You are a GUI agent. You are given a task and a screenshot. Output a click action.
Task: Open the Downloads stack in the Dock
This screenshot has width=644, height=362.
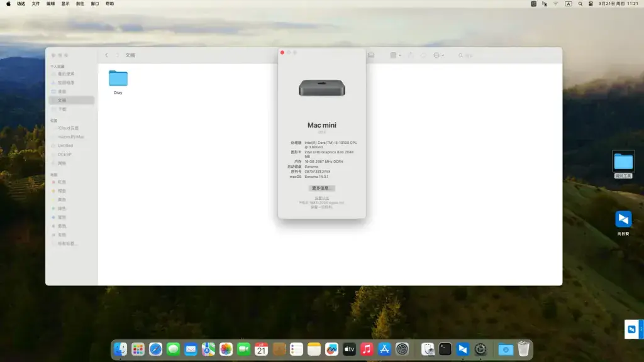pyautogui.click(x=506, y=349)
